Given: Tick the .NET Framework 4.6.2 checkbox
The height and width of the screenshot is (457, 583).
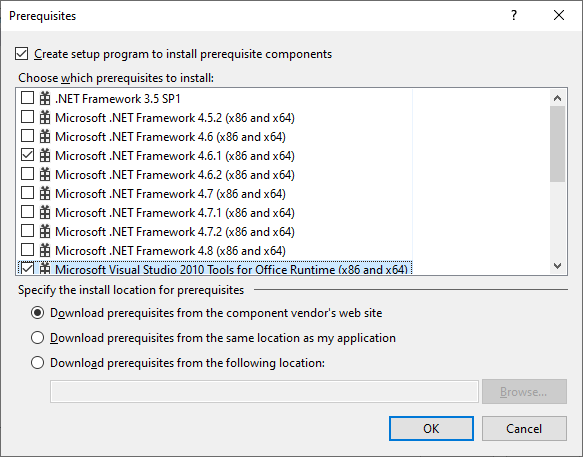Looking at the screenshot, I should pos(28,174).
